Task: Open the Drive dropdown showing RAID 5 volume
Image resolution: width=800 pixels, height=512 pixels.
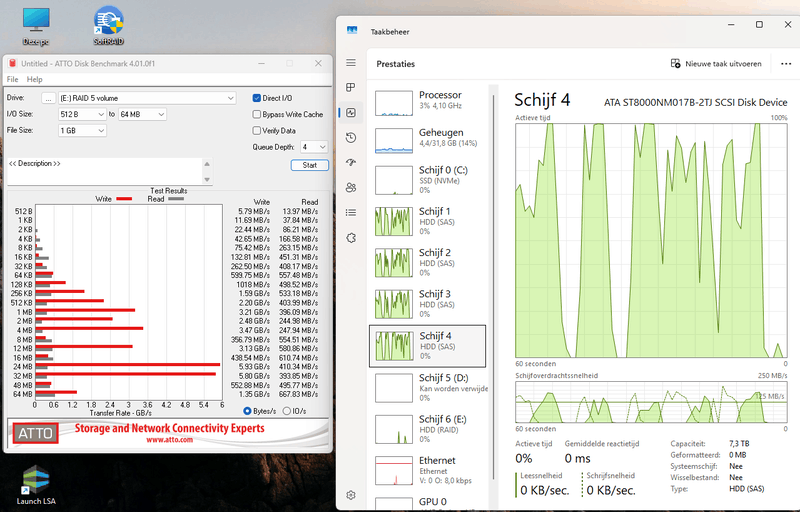Action: [147, 98]
